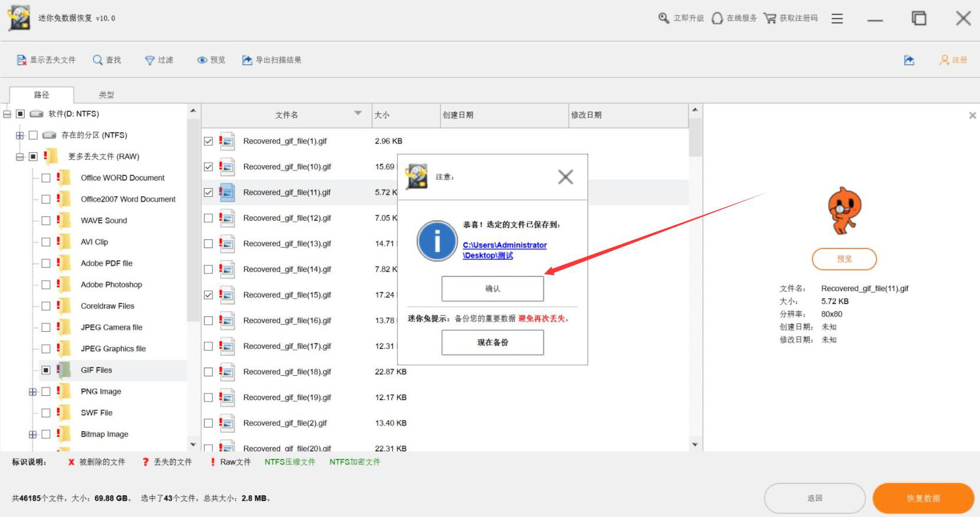The width and height of the screenshot is (980, 517).
Task: Collapse the 更多丢失文件 (RAW) node
Action: [20, 157]
